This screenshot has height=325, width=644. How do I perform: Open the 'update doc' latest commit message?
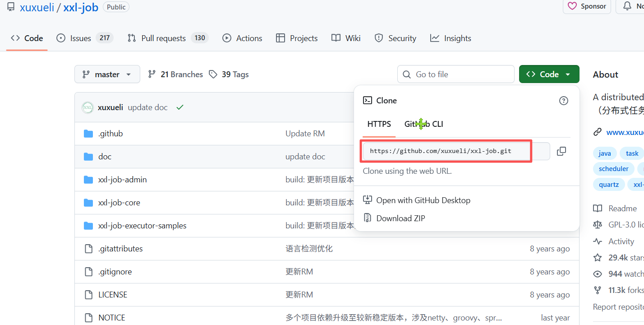tap(147, 107)
